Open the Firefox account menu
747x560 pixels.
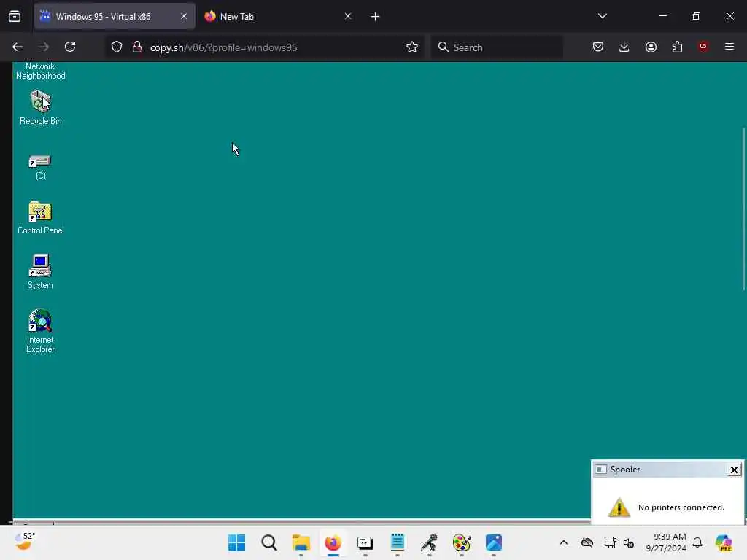pos(651,47)
